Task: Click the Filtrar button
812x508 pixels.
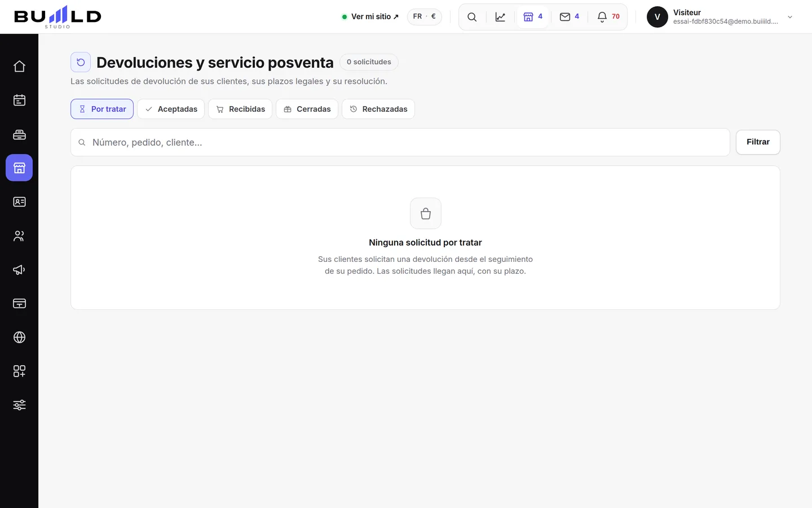Action: [x=758, y=142]
